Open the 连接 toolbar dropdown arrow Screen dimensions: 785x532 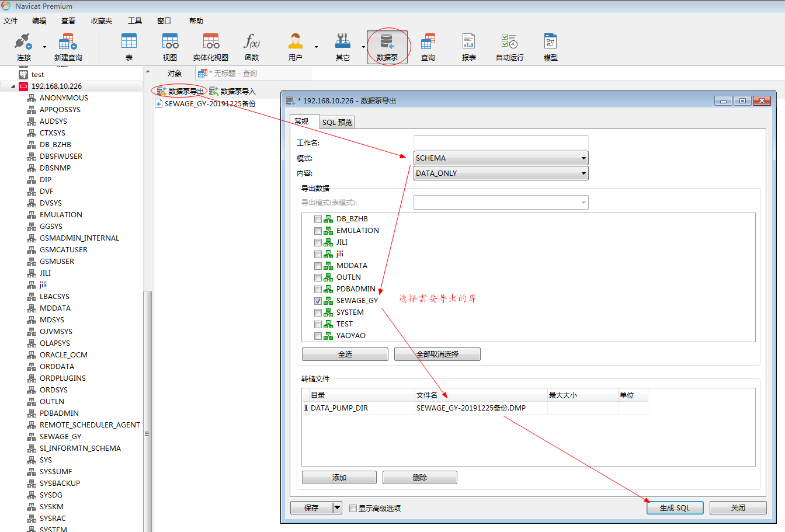[x=44, y=47]
